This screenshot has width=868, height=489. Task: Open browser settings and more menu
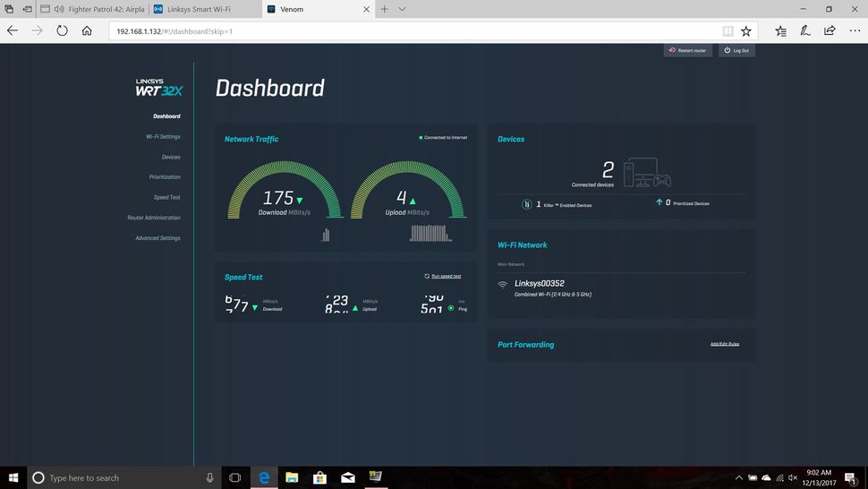[x=855, y=31]
